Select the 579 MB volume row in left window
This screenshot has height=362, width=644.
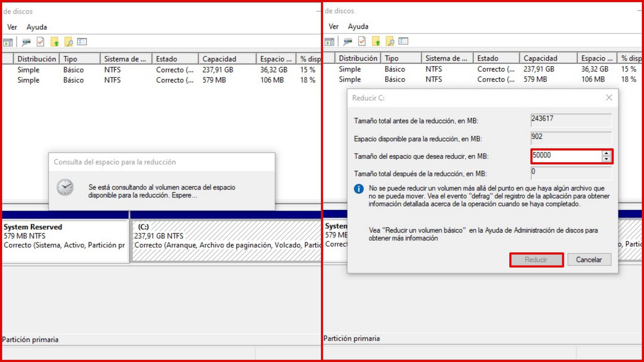pos(162,80)
